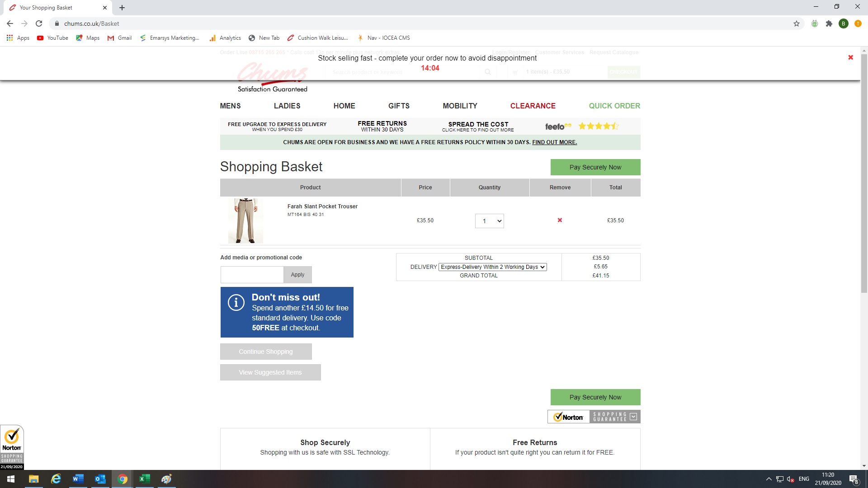Open a new browser tab
The width and height of the screenshot is (868, 488).
(x=122, y=8)
